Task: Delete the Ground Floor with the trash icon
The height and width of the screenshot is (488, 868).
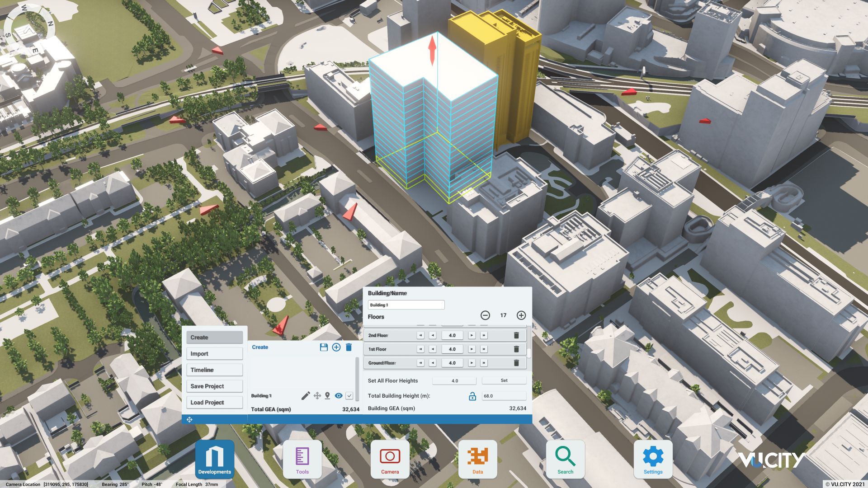Action: tap(516, 363)
